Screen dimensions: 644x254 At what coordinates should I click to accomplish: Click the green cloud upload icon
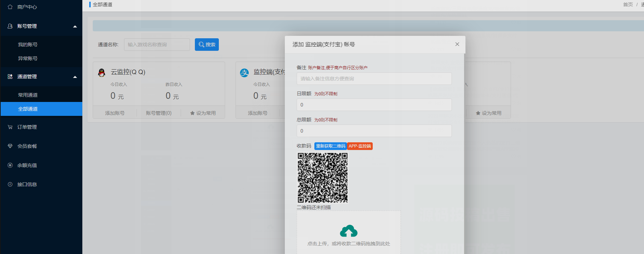tap(348, 231)
